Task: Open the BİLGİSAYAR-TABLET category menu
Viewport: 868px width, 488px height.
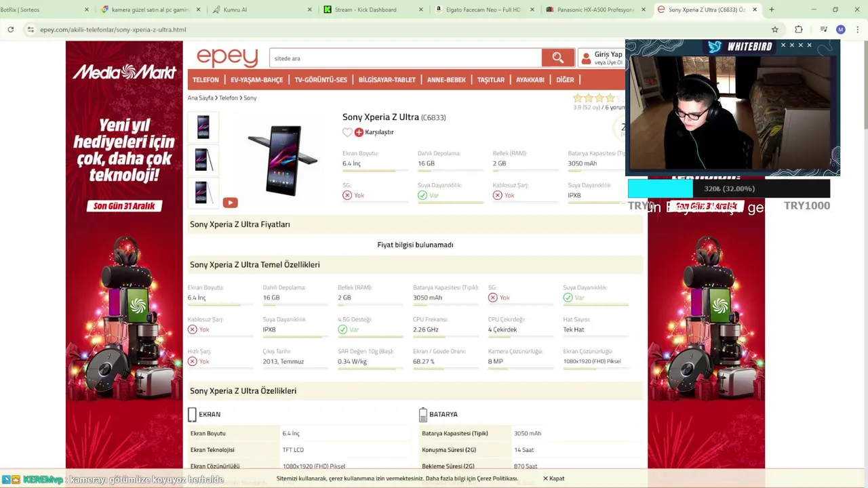Action: coord(387,80)
